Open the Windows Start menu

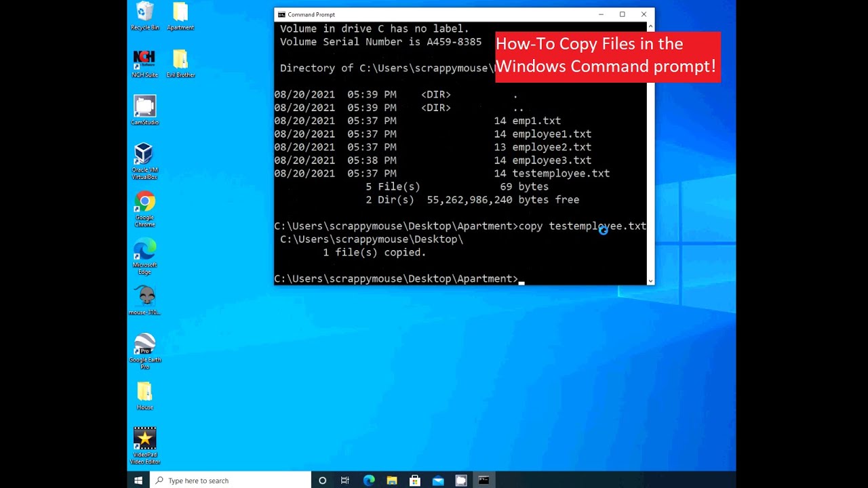click(138, 481)
